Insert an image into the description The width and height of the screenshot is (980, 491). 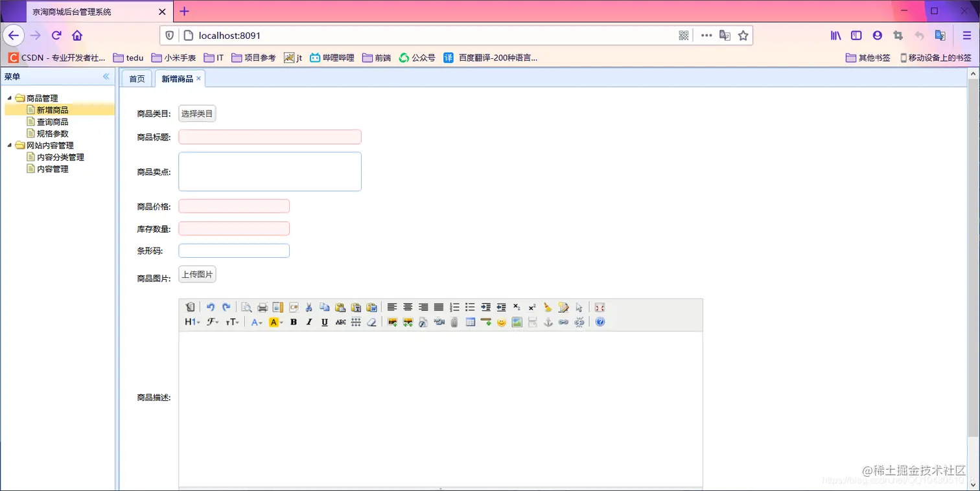392,322
